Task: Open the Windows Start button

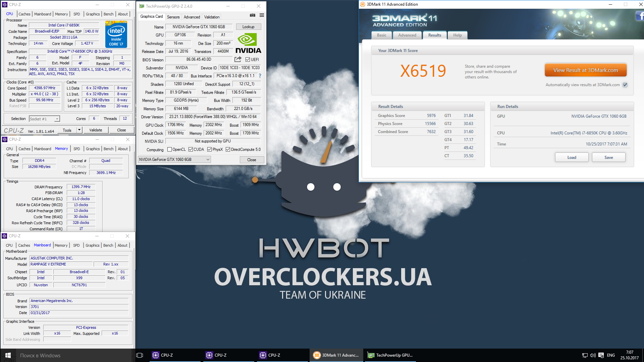Action: tap(8, 355)
